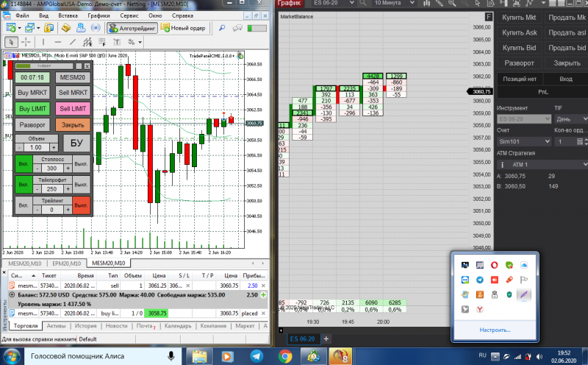Click the Настроить... link in tray popup

[x=495, y=330]
